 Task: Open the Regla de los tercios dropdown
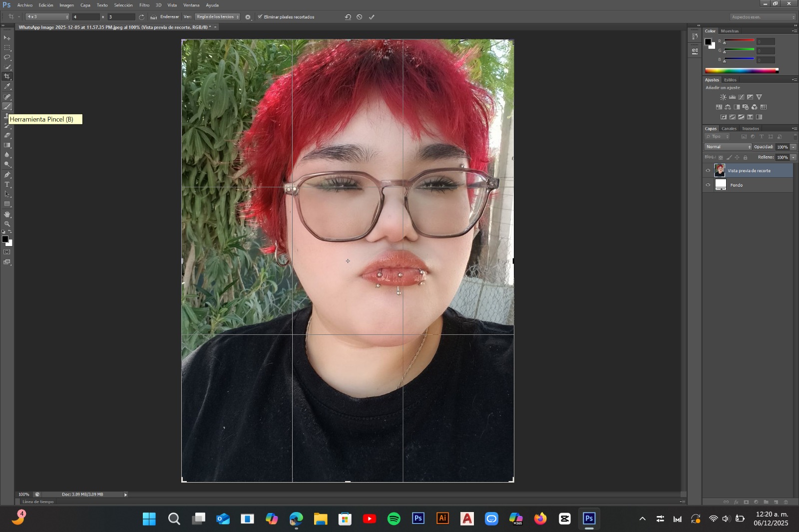tap(217, 17)
